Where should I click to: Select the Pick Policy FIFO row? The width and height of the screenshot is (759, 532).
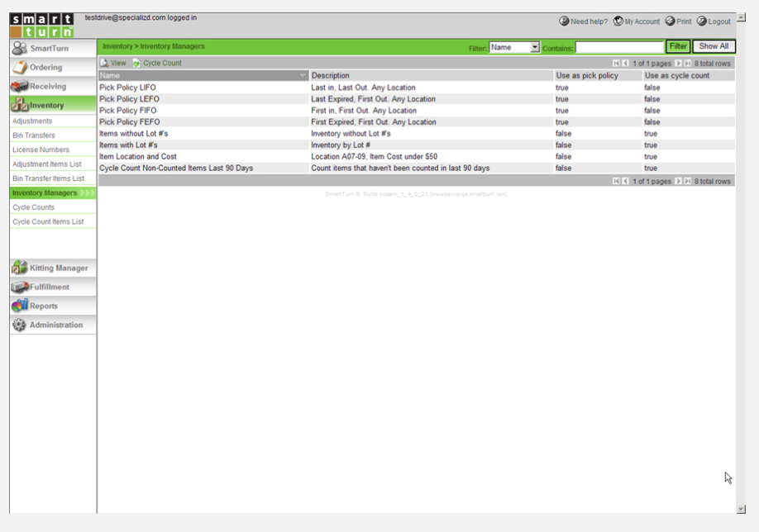point(417,111)
